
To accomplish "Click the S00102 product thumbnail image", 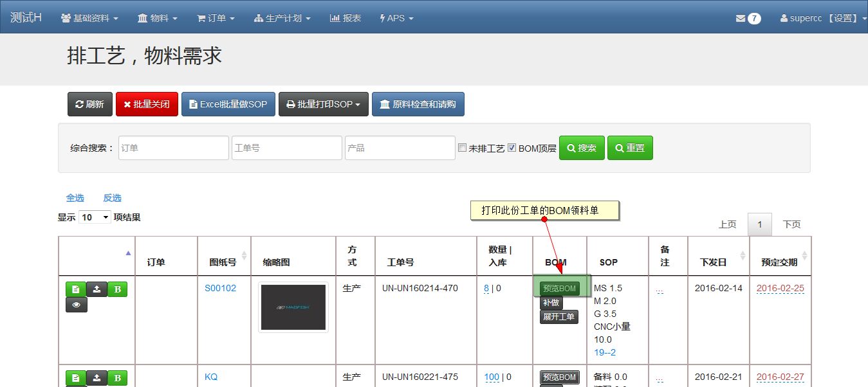I will click(x=293, y=307).
